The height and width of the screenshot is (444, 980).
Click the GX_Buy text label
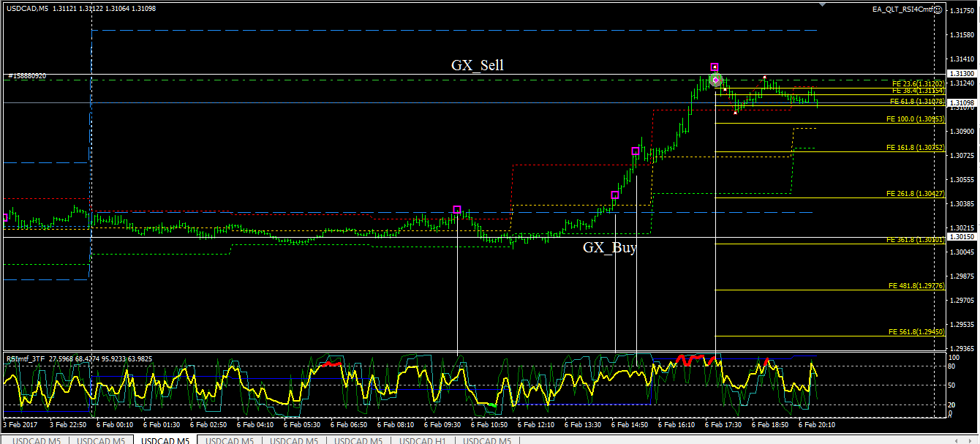coord(610,247)
